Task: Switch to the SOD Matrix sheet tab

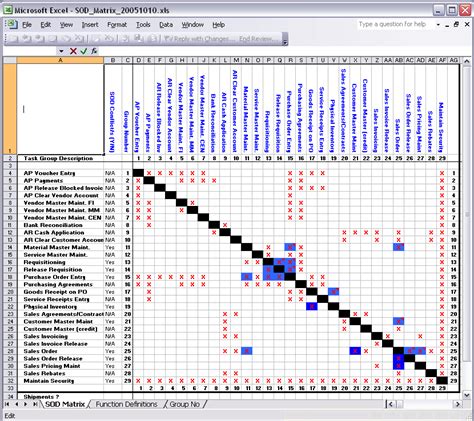Action: 65,404
